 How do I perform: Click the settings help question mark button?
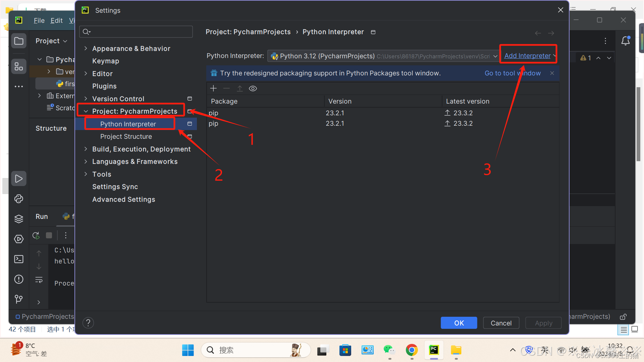(x=88, y=323)
